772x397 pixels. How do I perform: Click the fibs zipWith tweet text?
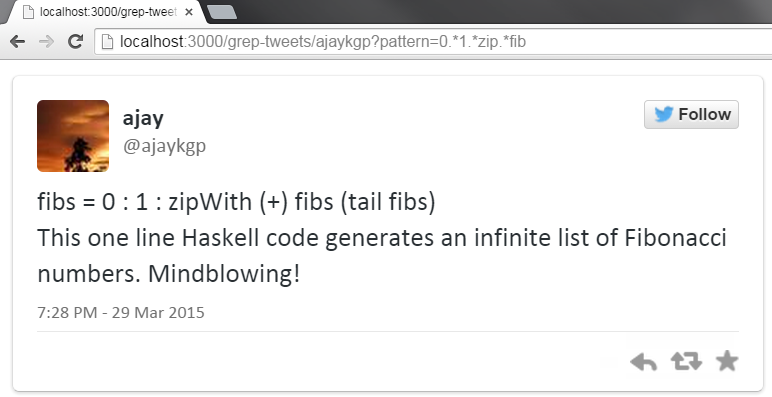(x=236, y=202)
